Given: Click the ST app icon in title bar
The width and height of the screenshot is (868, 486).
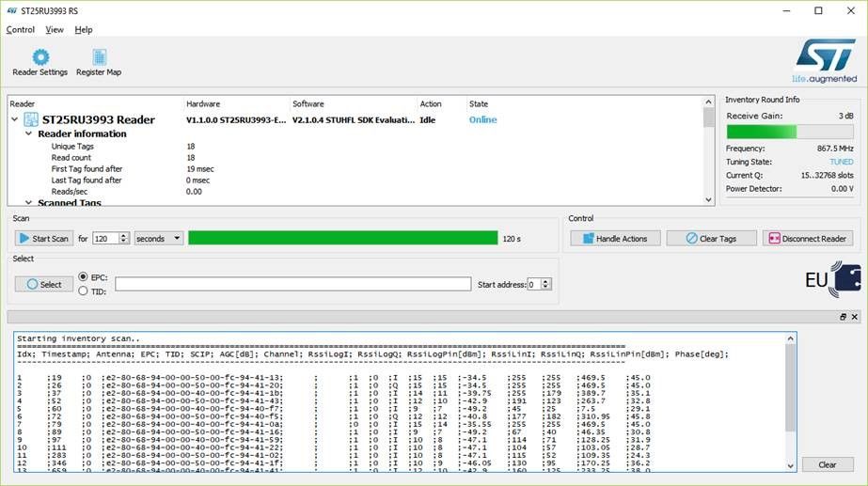Looking at the screenshot, I should point(11,10).
